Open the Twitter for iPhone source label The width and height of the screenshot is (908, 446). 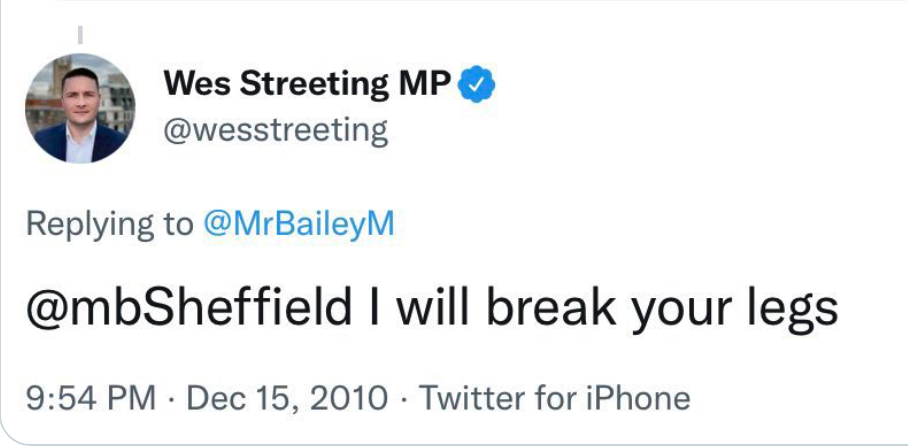pyautogui.click(x=554, y=398)
